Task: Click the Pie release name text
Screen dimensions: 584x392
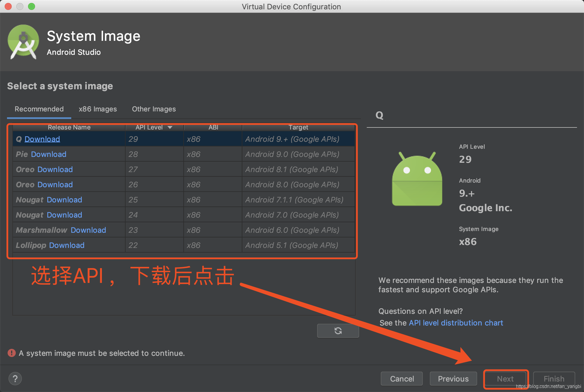Action: pos(22,154)
